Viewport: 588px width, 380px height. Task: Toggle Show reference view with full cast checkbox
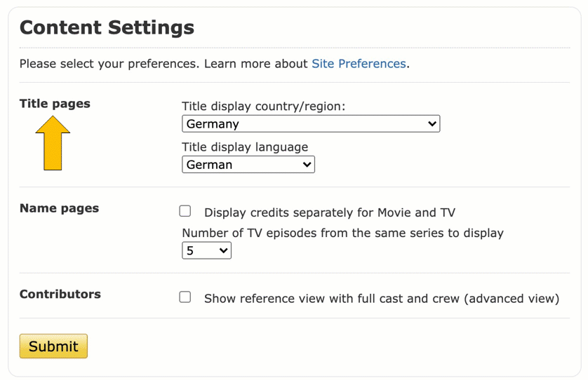(185, 297)
